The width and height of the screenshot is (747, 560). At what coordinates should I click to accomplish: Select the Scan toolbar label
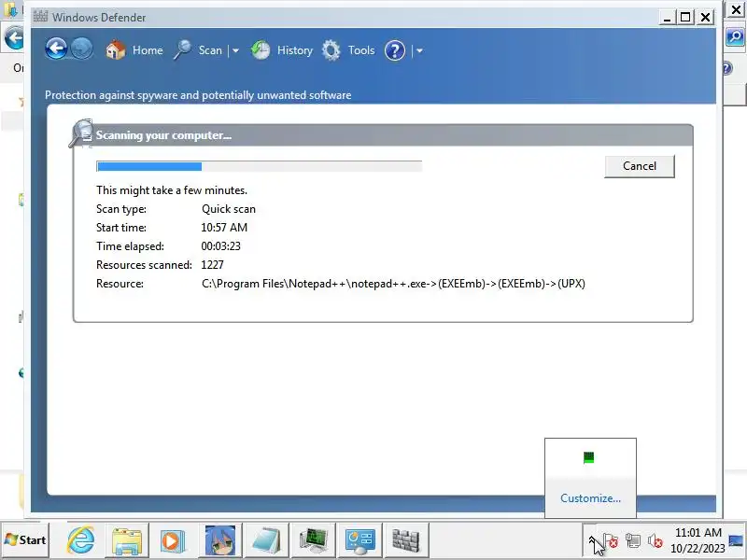210,50
